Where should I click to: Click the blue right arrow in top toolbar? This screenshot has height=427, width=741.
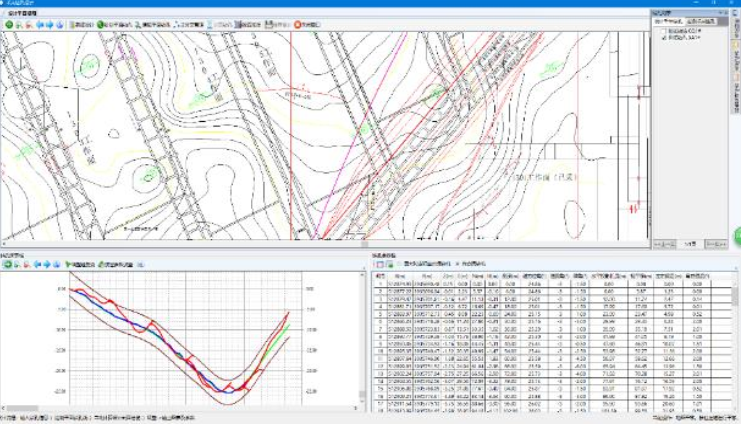click(50, 24)
